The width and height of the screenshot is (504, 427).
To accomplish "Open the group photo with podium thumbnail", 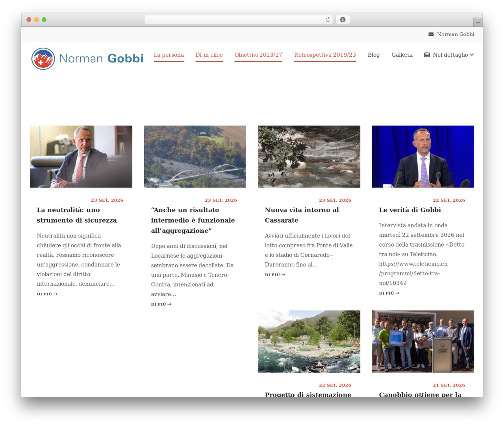I will coord(423,342).
